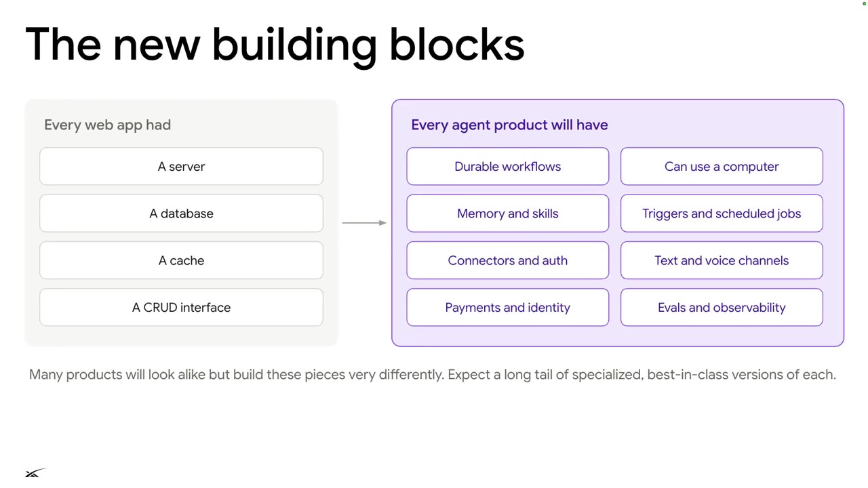Click the footnote text starting "Many products"
Screen dimensions: 868x488
tap(433, 375)
